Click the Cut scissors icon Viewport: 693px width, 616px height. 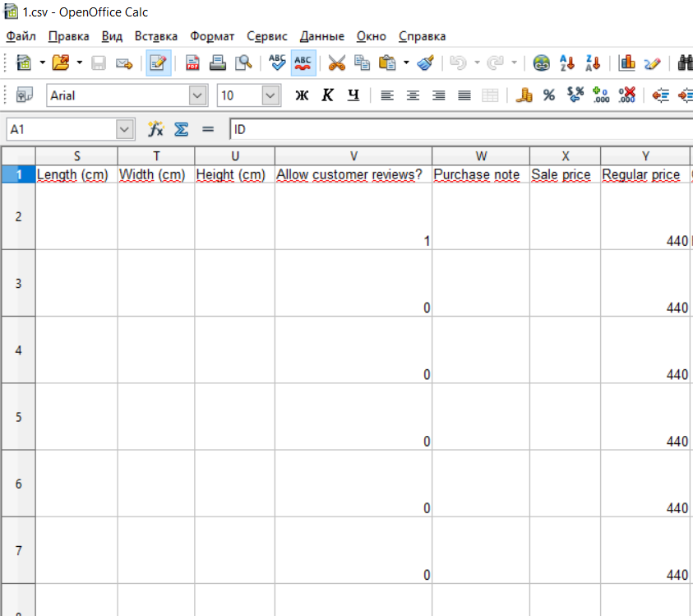point(336,63)
